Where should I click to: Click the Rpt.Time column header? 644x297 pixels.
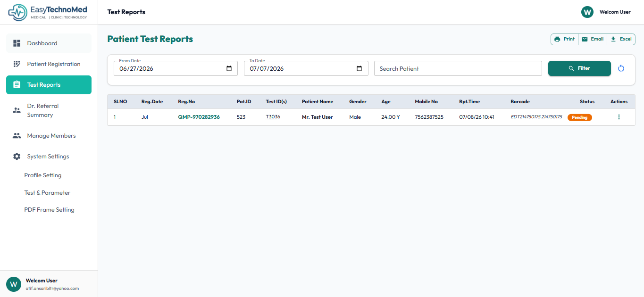469,102
